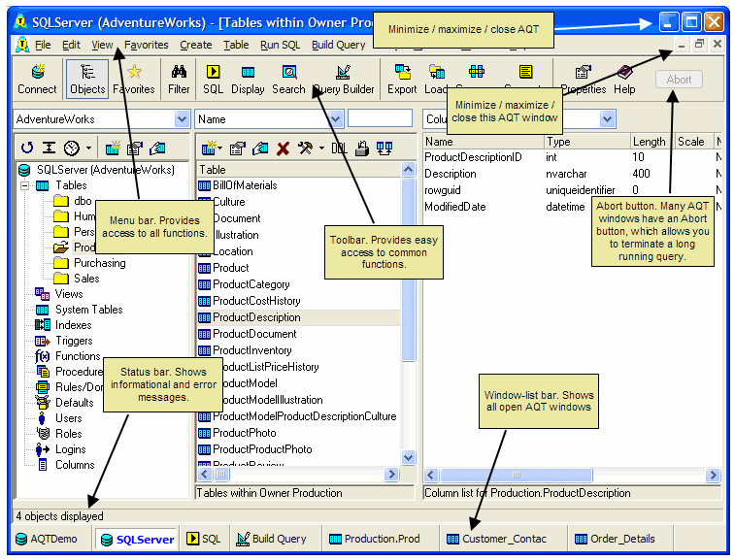Viewport: 735px width, 560px height.
Task: Select the ProductPhoto table
Action: (x=238, y=433)
